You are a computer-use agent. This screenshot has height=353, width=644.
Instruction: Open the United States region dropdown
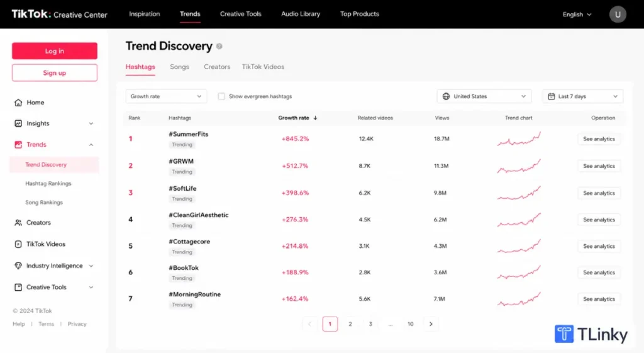pyautogui.click(x=484, y=96)
